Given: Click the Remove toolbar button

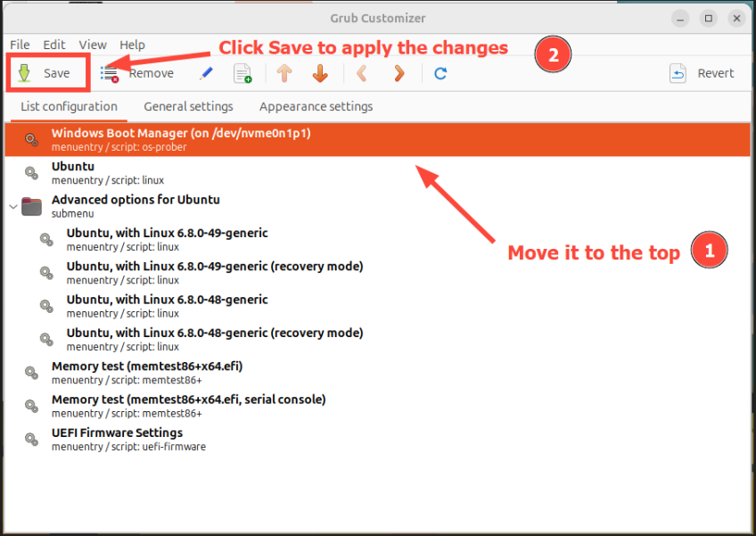Looking at the screenshot, I should [x=137, y=74].
